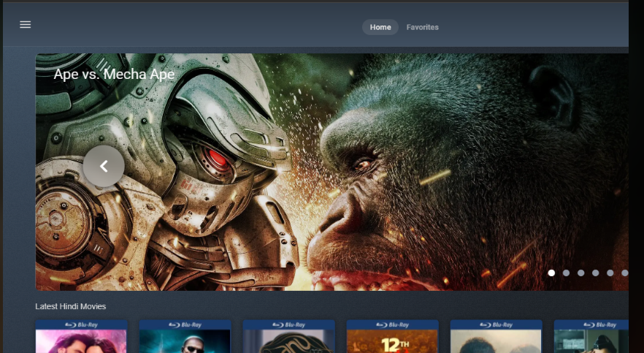Switch to the Home tab

pyautogui.click(x=380, y=27)
